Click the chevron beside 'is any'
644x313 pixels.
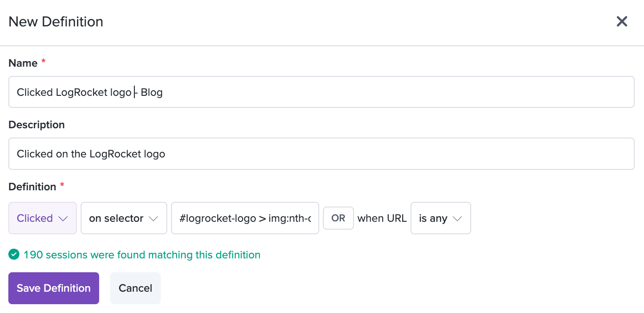point(457,219)
